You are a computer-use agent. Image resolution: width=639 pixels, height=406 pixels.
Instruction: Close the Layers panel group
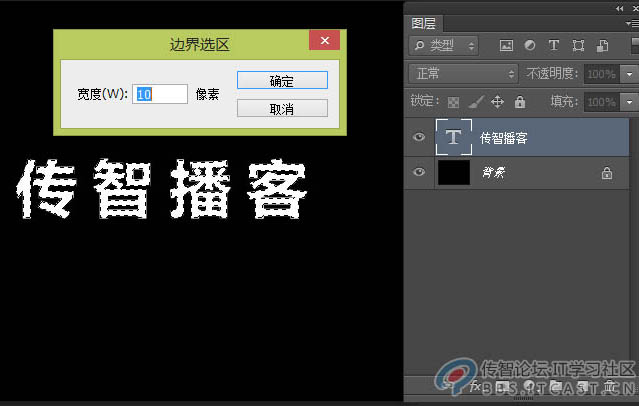point(635,8)
